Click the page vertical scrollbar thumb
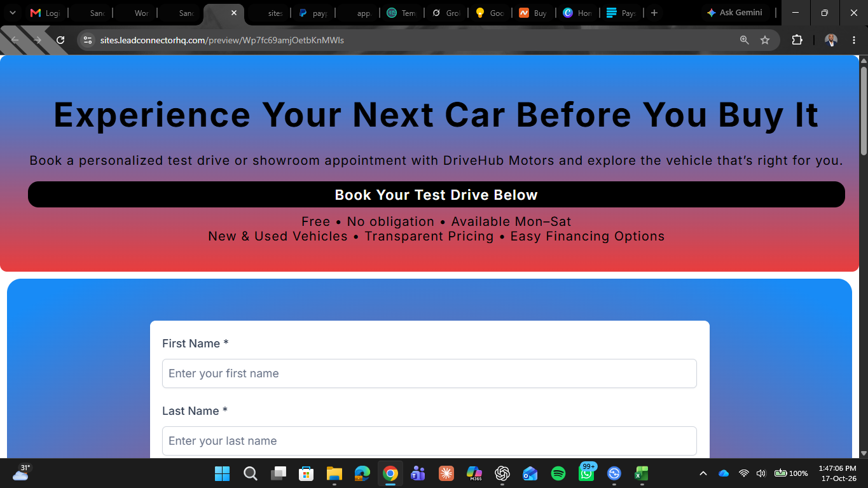The image size is (868, 488). [864, 109]
